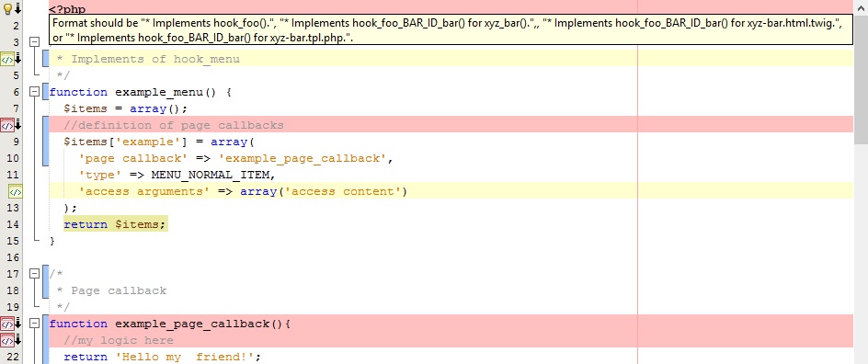Image resolution: width=868 pixels, height=364 pixels.
Task: Click 'example_page_callback()' function declaration name
Action: coord(200,324)
